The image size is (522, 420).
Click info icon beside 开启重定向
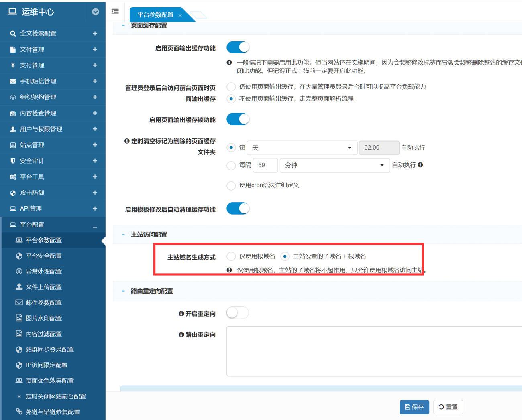(181, 314)
